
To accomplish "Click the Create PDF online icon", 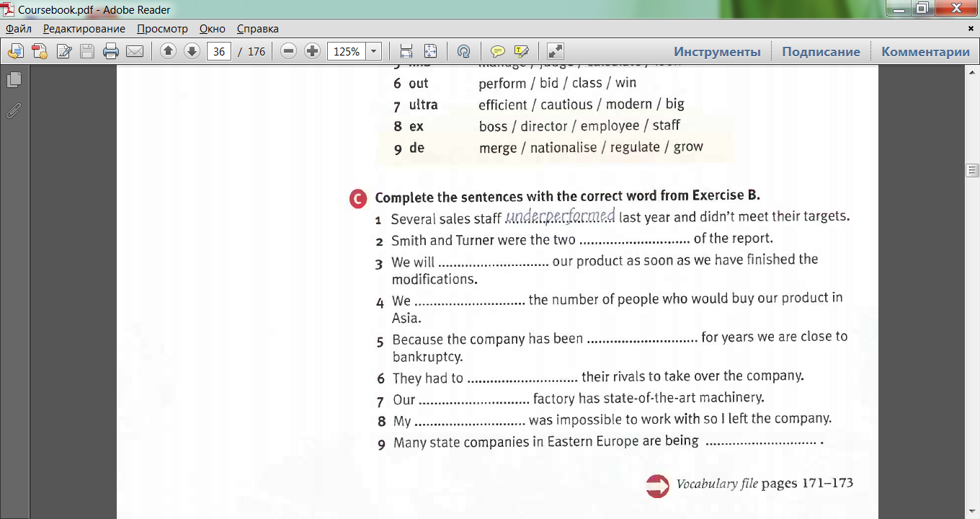I will point(40,51).
